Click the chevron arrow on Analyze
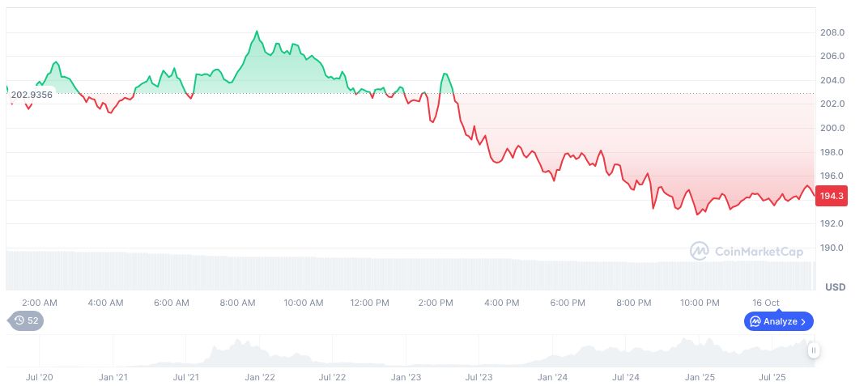The height and width of the screenshot is (386, 868). [x=803, y=321]
